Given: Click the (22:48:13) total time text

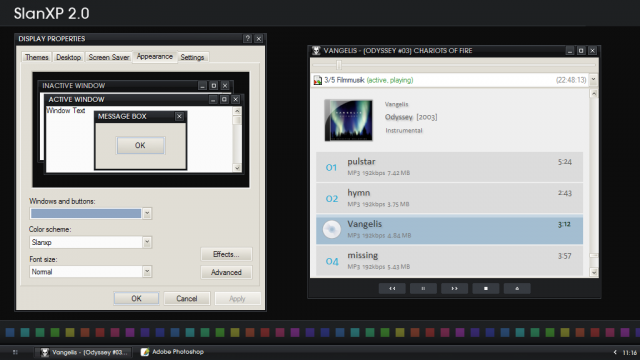Looking at the screenshot, I should pyautogui.click(x=571, y=80).
